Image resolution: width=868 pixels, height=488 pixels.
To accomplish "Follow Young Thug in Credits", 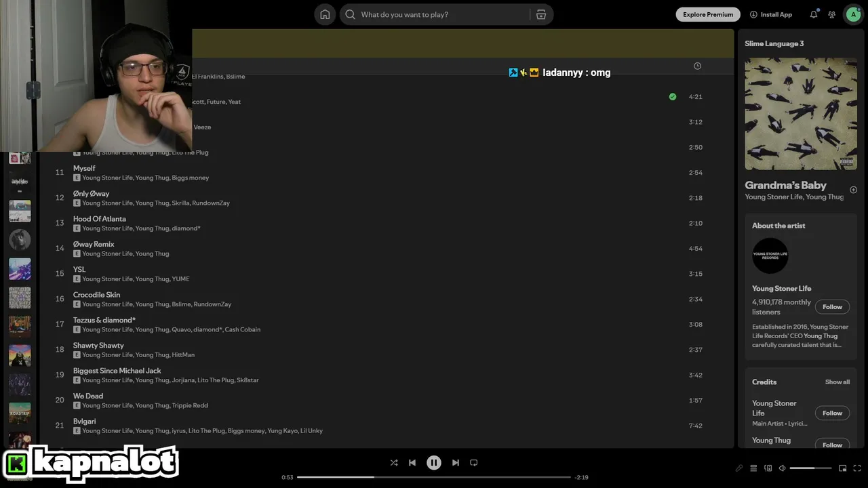I will (832, 444).
